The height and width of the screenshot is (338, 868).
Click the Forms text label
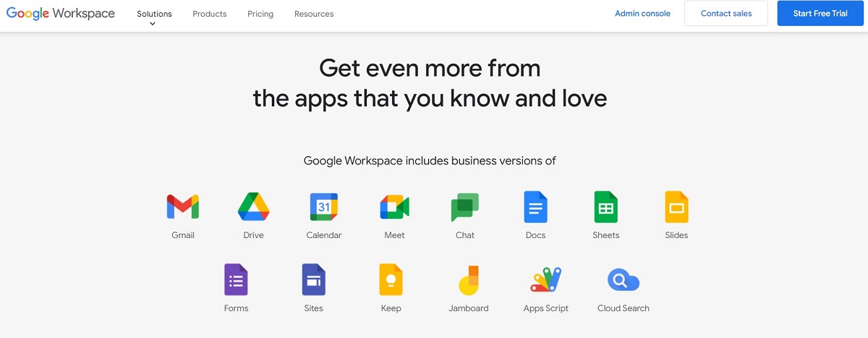tap(237, 308)
